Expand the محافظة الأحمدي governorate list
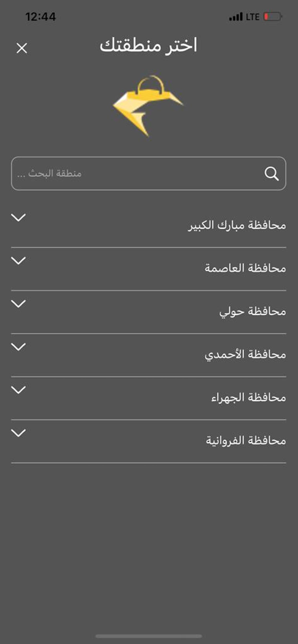This screenshot has height=644, width=298. (18, 347)
